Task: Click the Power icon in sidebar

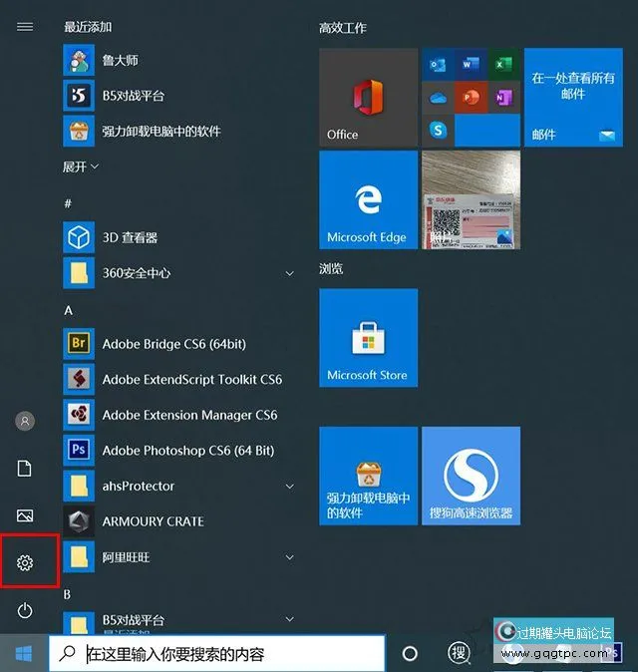Action: pyautogui.click(x=25, y=610)
